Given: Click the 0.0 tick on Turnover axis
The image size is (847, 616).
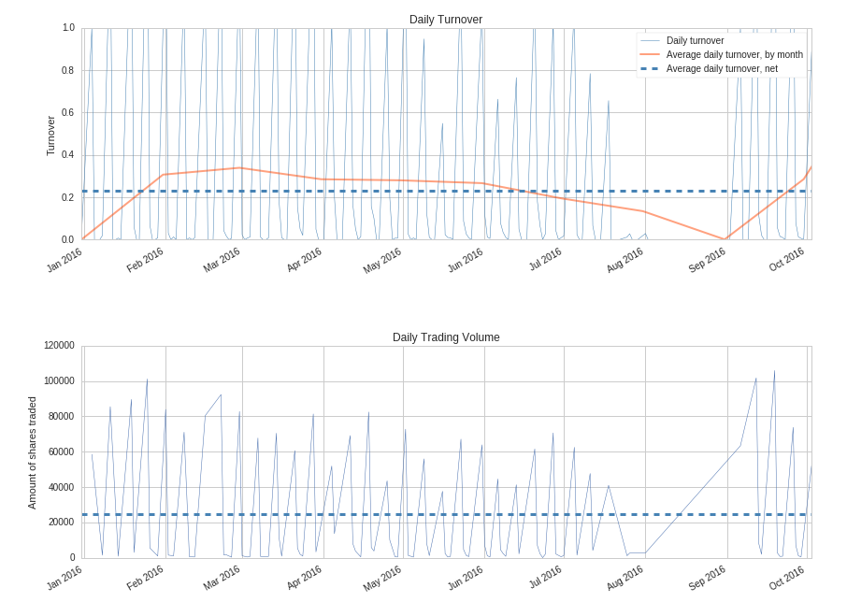Looking at the screenshot, I should click(x=68, y=239).
